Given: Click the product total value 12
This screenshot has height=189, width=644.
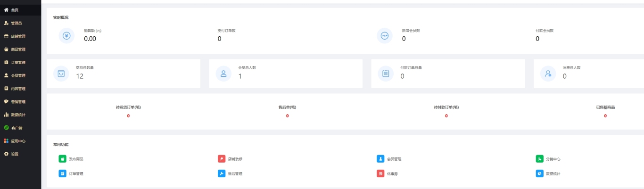Looking at the screenshot, I should pyautogui.click(x=80, y=76).
